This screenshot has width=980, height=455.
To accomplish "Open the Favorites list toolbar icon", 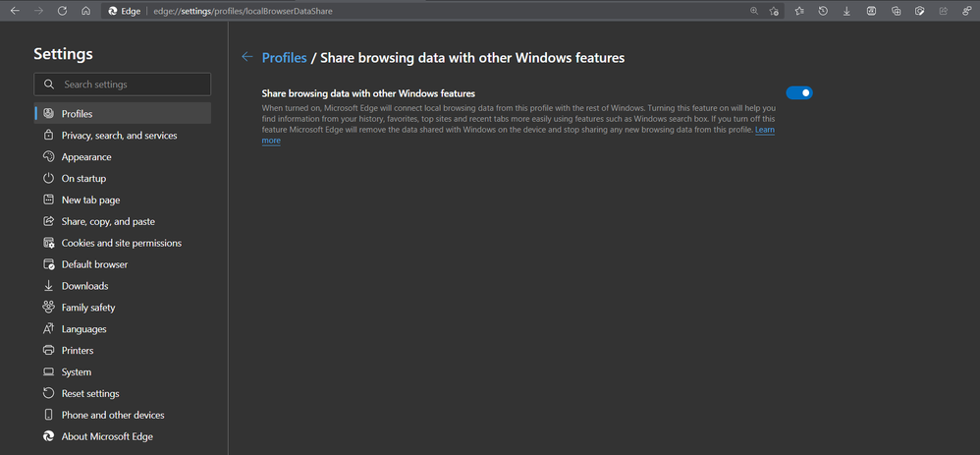I will (x=799, y=11).
